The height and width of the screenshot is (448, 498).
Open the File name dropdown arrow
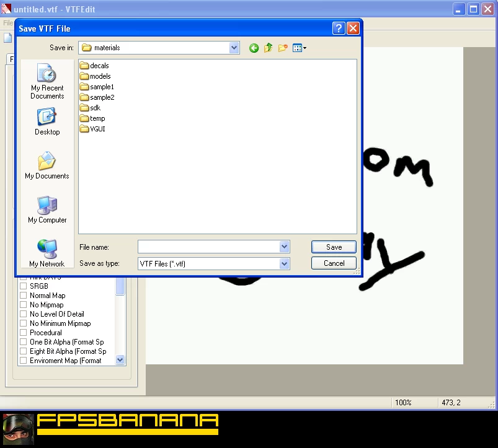pyautogui.click(x=284, y=247)
